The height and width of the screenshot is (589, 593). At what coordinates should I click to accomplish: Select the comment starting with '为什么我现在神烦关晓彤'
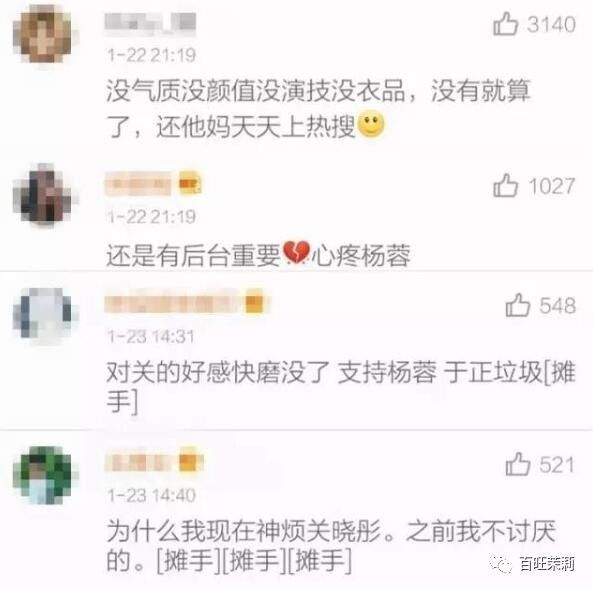[331, 546]
